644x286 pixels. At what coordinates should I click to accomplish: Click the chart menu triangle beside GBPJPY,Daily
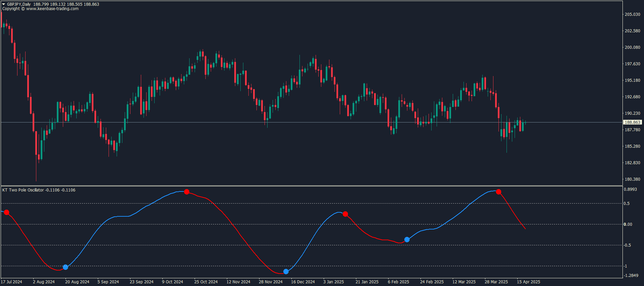point(4,4)
